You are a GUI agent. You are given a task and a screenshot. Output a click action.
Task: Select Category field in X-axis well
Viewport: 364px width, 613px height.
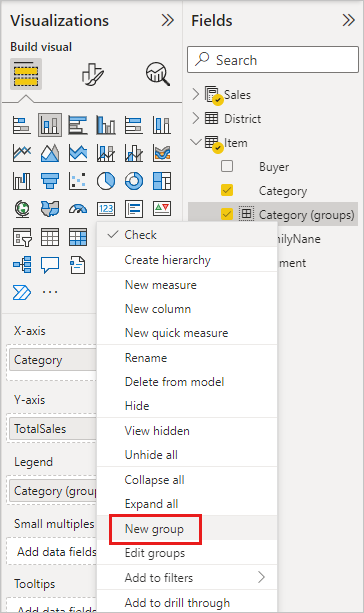[x=52, y=360]
